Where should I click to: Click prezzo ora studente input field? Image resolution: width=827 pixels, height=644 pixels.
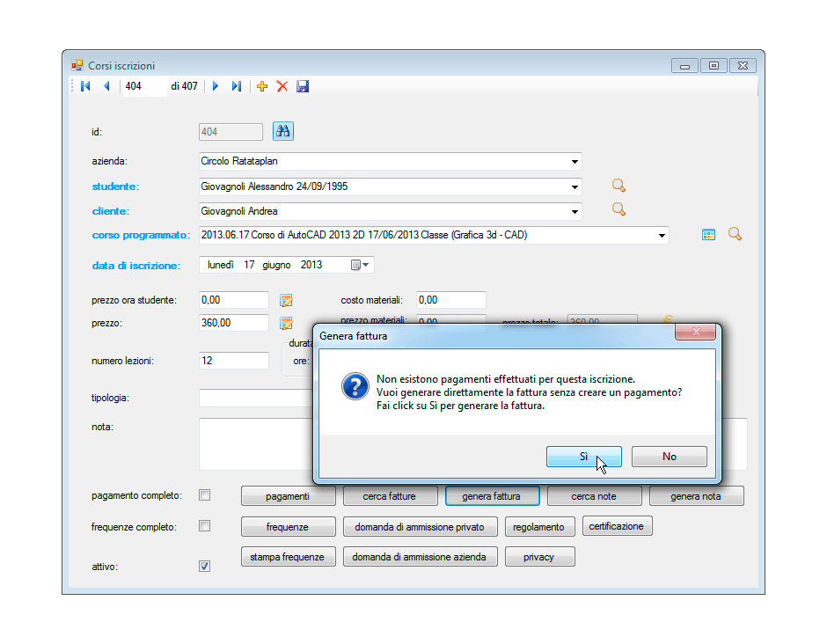tap(234, 300)
